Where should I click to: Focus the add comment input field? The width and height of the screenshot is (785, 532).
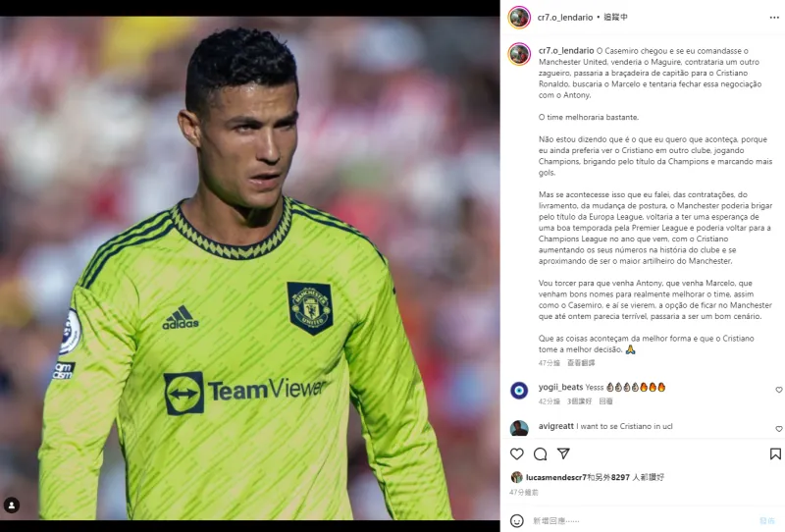(x=641, y=521)
